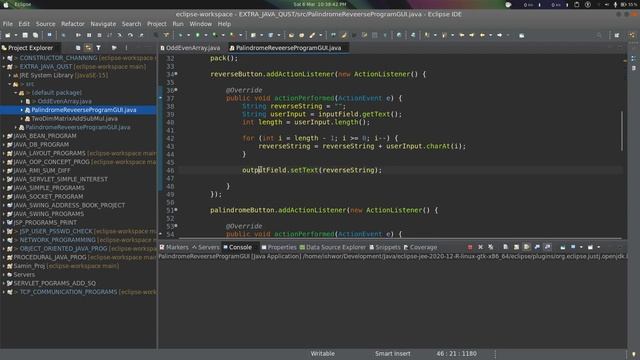The image size is (640, 360).
Task: Toggle the Pin Console icon
Action: click(x=563, y=247)
